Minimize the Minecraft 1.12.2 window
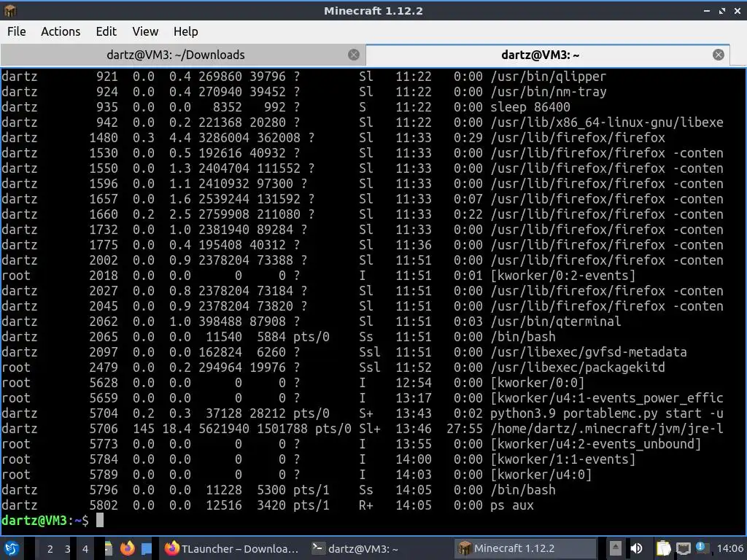The image size is (747, 560). tap(706, 10)
